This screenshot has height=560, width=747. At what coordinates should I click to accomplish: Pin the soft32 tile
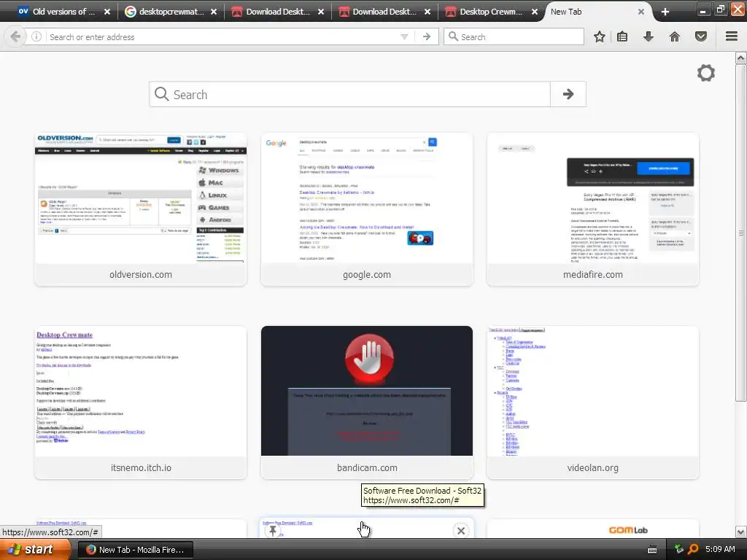(273, 531)
